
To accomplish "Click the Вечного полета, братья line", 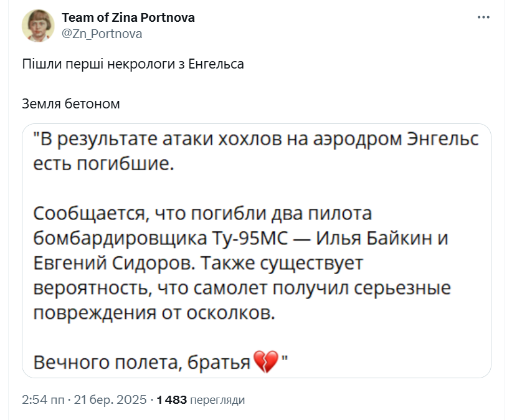I will pos(141,361).
